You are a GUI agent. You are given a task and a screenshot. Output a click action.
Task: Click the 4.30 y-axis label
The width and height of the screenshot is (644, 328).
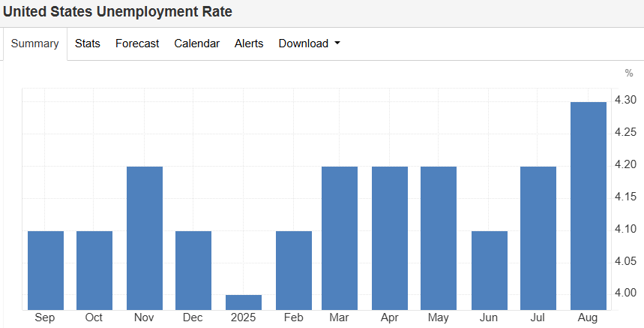pos(625,100)
